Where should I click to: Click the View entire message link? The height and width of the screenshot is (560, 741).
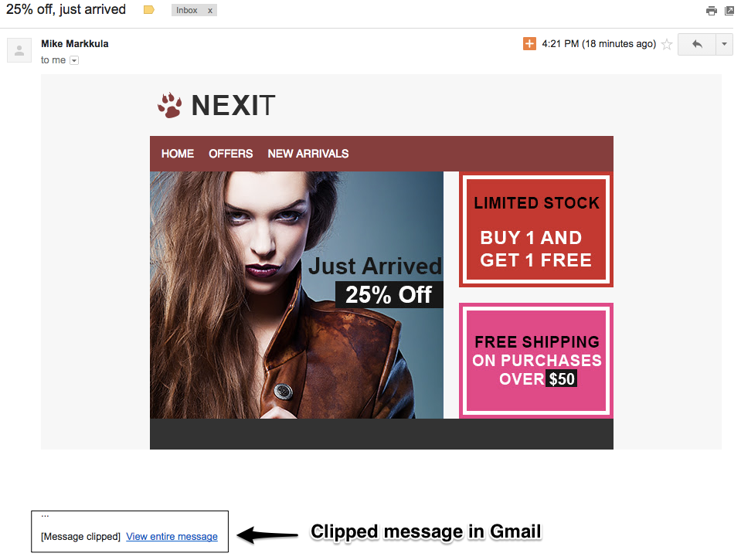coord(172,536)
